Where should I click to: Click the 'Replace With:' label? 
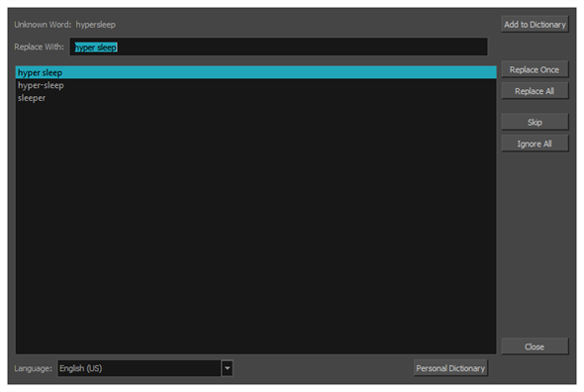tap(40, 47)
